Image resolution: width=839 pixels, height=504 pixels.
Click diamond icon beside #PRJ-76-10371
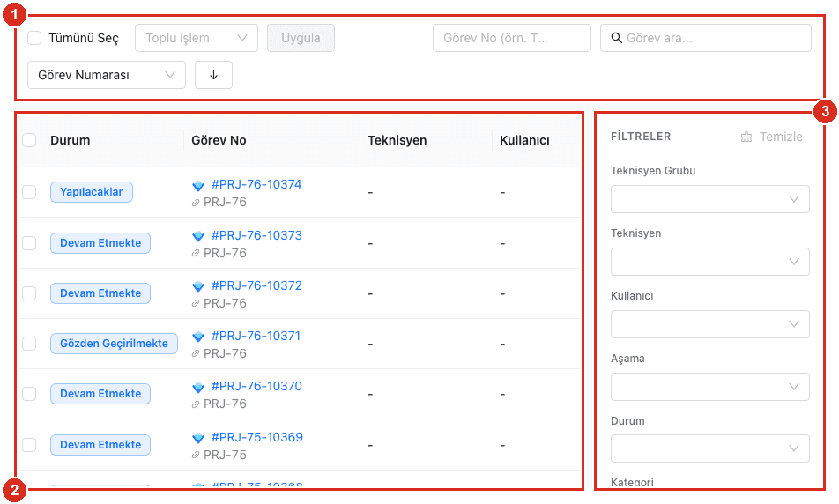click(x=198, y=337)
